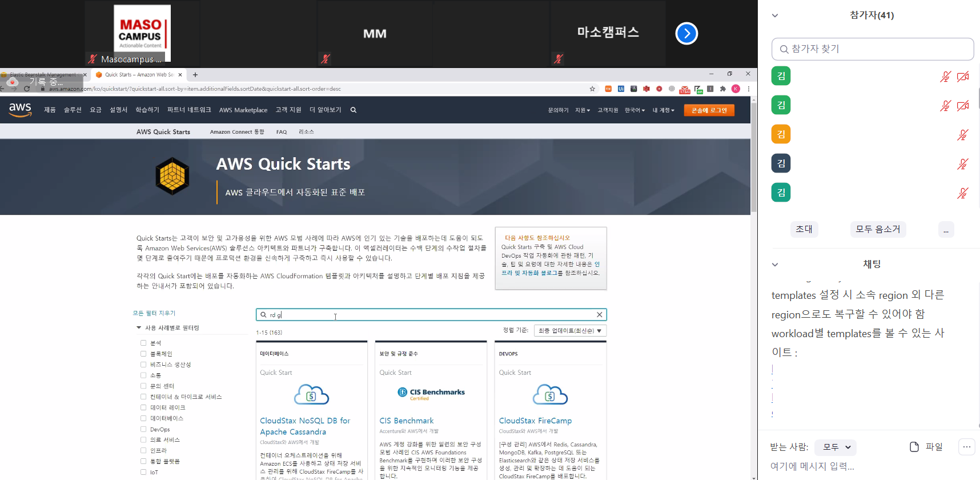
Task: Clear the quick start search field with X
Action: click(x=599, y=315)
